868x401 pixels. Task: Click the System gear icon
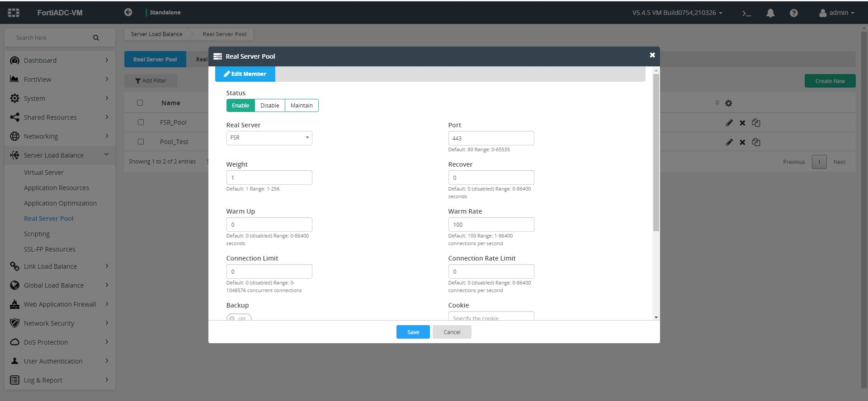[15, 98]
